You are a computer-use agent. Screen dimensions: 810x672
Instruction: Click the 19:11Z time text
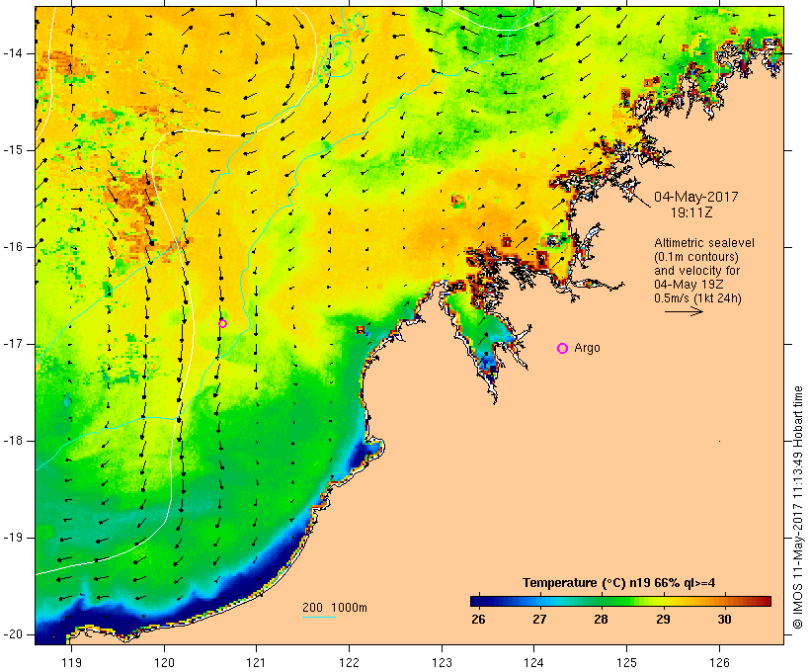point(691,211)
